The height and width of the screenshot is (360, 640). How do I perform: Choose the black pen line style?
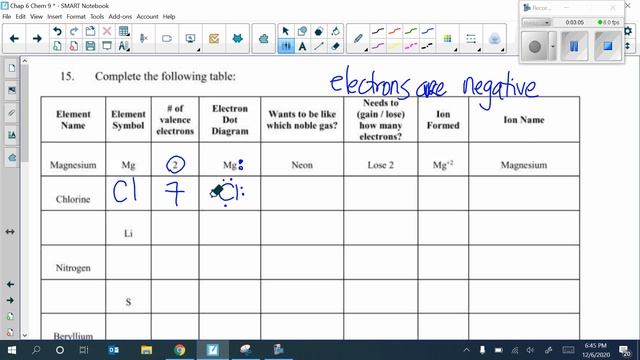[x=378, y=31]
